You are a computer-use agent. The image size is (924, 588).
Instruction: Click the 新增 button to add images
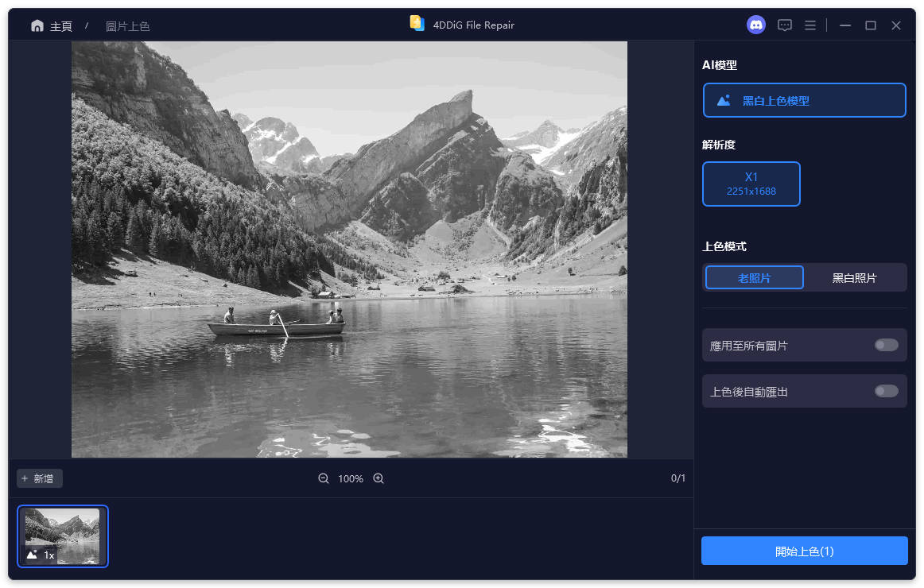pos(39,478)
